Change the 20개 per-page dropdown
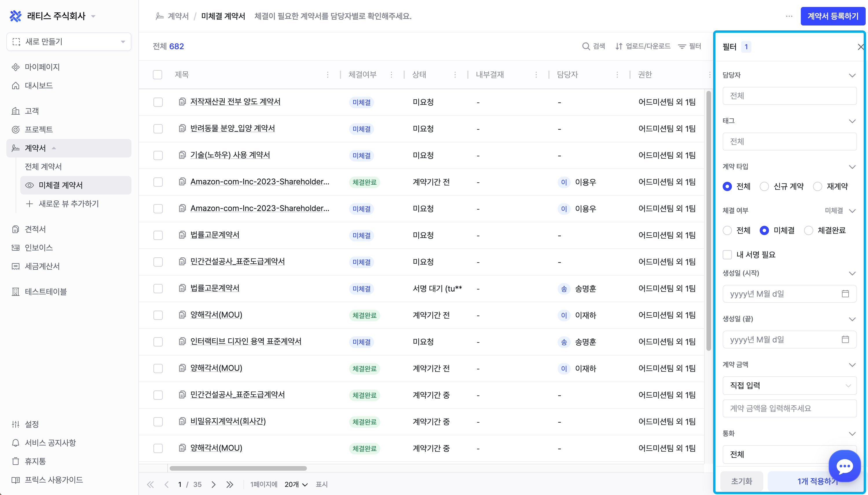Screen dimensions: 868x495 [x=296, y=485]
